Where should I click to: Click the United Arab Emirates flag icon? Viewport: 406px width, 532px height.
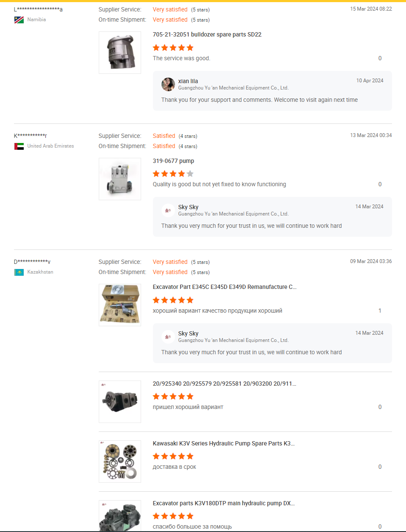click(x=19, y=146)
